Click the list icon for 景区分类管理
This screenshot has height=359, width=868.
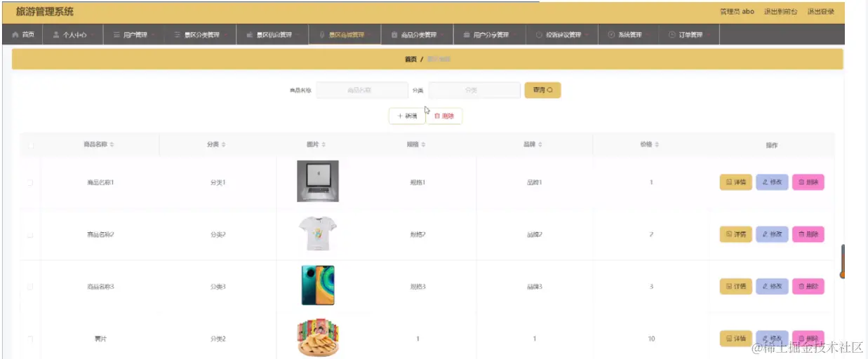pyautogui.click(x=178, y=34)
